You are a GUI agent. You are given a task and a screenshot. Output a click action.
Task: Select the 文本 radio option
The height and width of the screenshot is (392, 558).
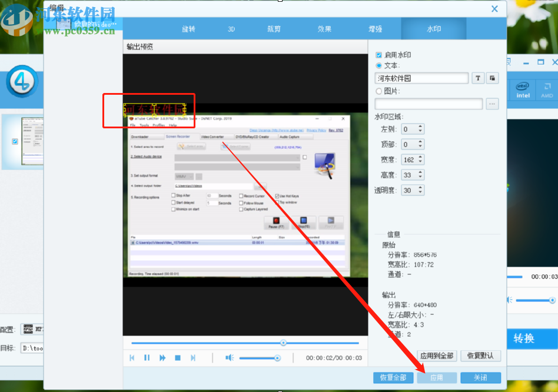tap(378, 65)
